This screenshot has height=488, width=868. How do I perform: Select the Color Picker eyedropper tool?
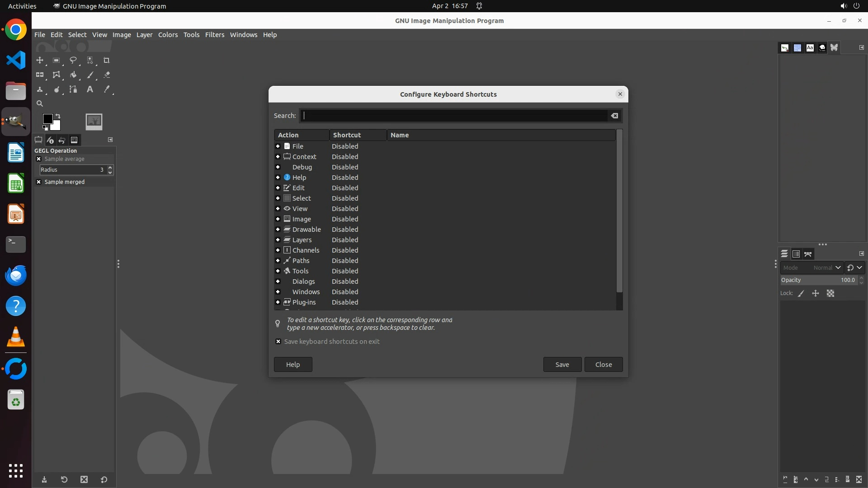click(107, 89)
